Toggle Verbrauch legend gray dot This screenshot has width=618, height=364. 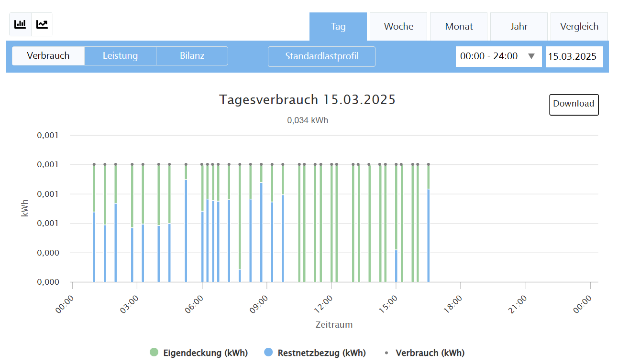(x=387, y=353)
